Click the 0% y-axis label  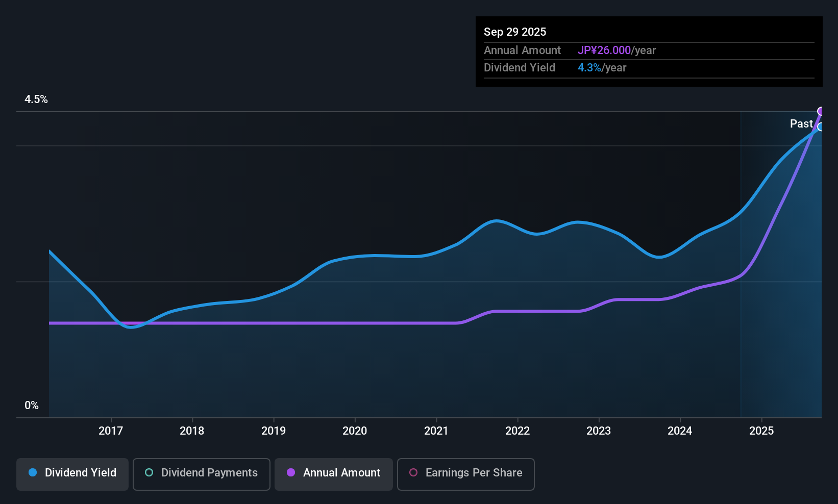click(x=32, y=406)
